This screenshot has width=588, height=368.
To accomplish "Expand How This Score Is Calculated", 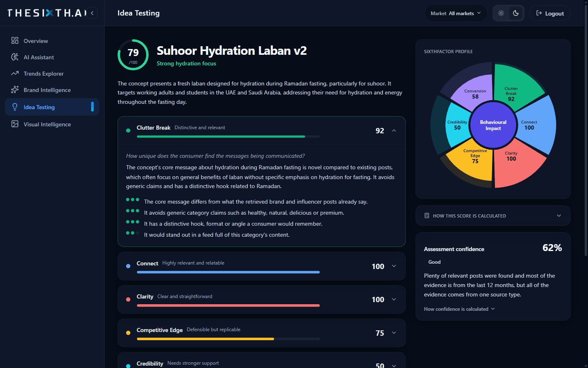I will (493, 215).
